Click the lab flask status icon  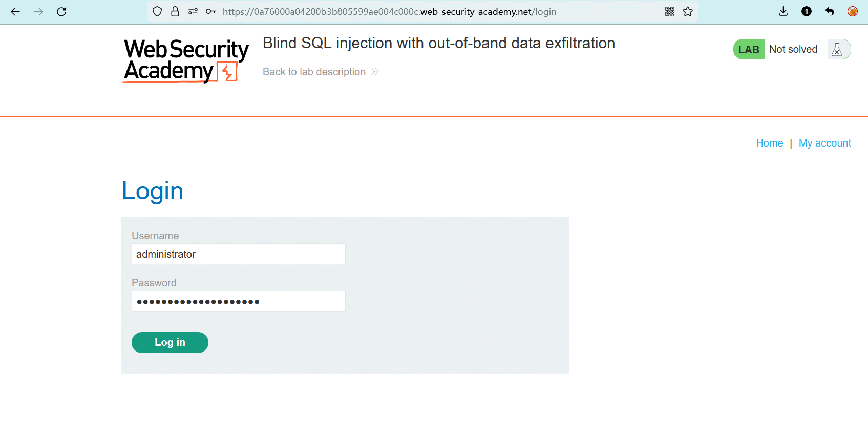coord(837,50)
